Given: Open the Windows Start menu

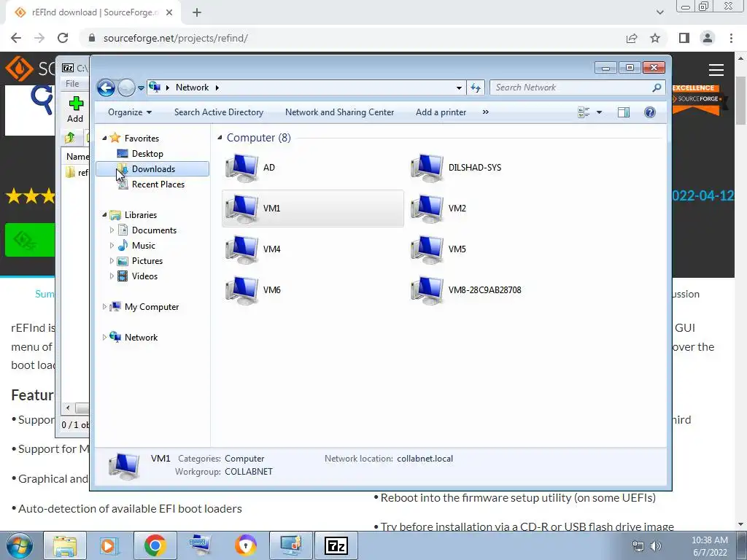Looking at the screenshot, I should (x=19, y=545).
